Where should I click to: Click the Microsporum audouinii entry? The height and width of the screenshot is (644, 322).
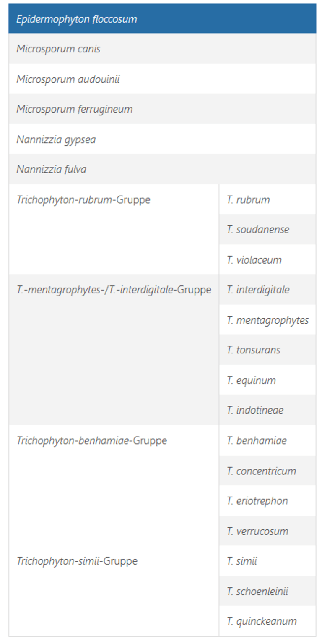pyautogui.click(x=68, y=79)
